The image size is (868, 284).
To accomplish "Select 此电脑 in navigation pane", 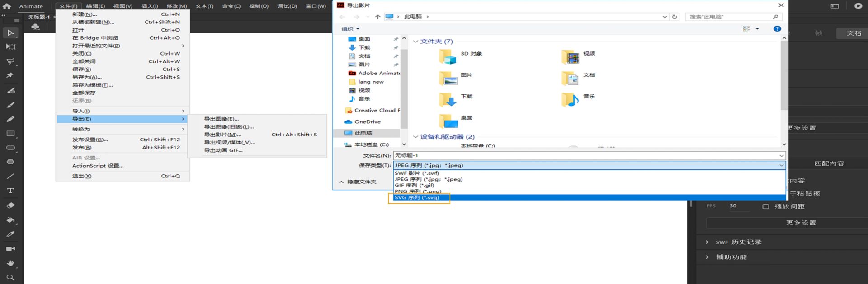I will pyautogui.click(x=363, y=133).
